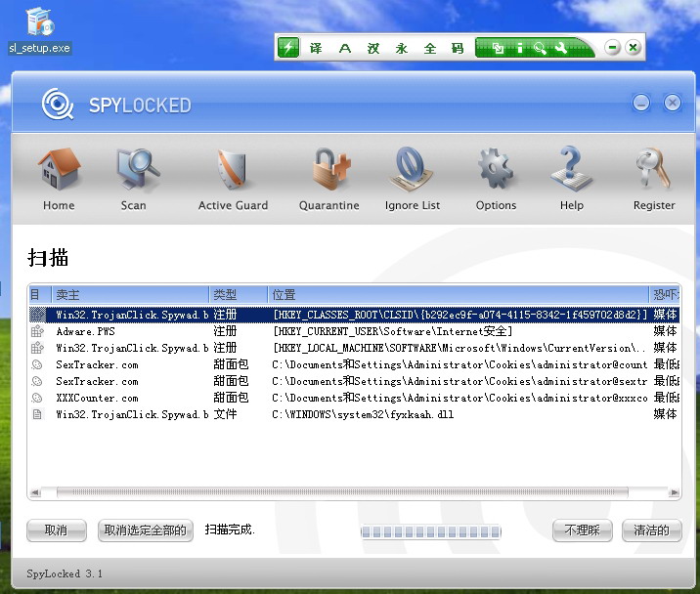Switch to the Quarantine label
Image resolution: width=700 pixels, height=594 pixels.
[x=329, y=205]
